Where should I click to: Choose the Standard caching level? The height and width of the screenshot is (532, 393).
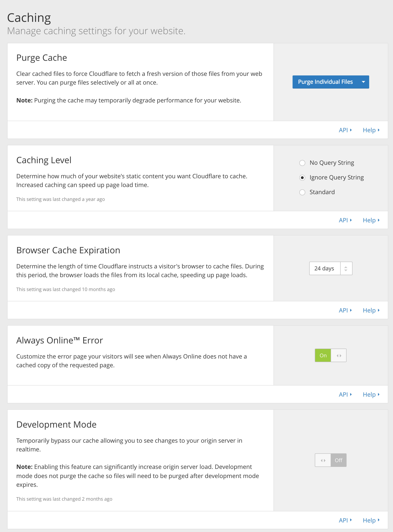click(x=302, y=192)
